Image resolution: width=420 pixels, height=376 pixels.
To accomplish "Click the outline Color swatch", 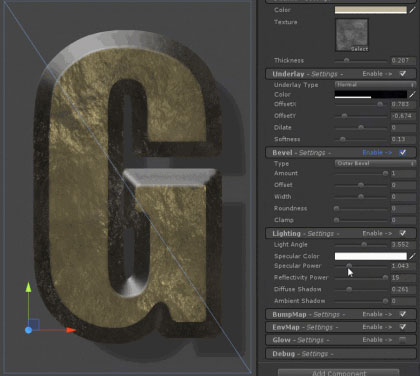I will (x=371, y=10).
